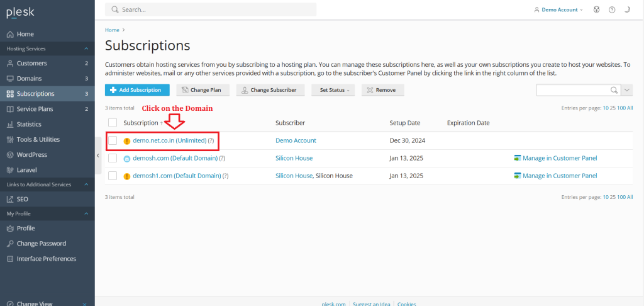Set bottom entries per page to 100

click(621, 197)
